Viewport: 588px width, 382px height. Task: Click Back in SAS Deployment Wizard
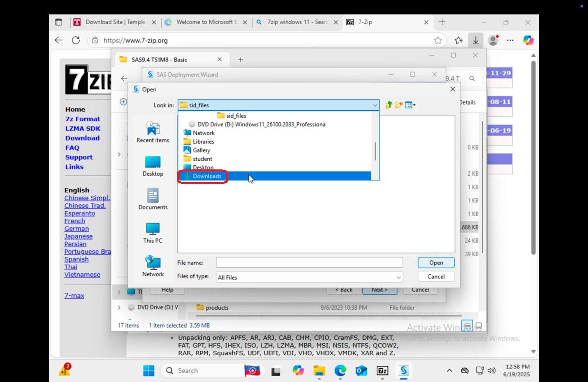coord(344,290)
